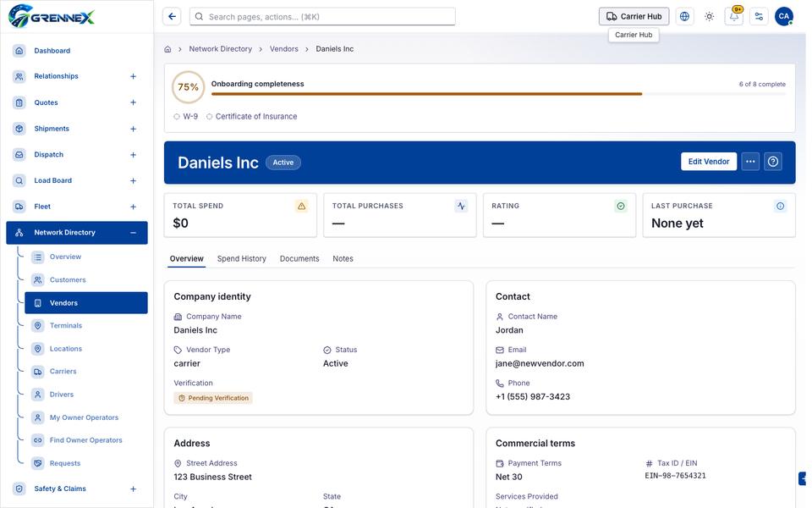812x508 pixels.
Task: Switch to the Notes tab
Action: tap(343, 259)
